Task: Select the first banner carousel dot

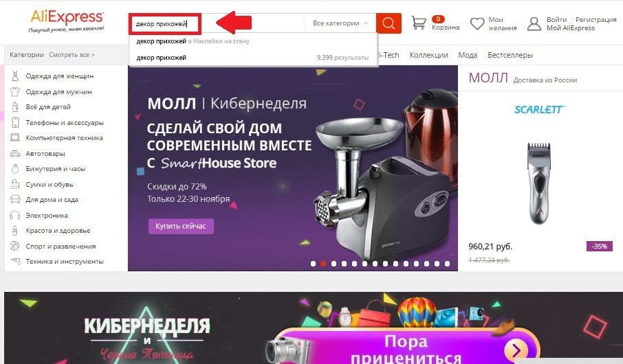Action: point(313,264)
